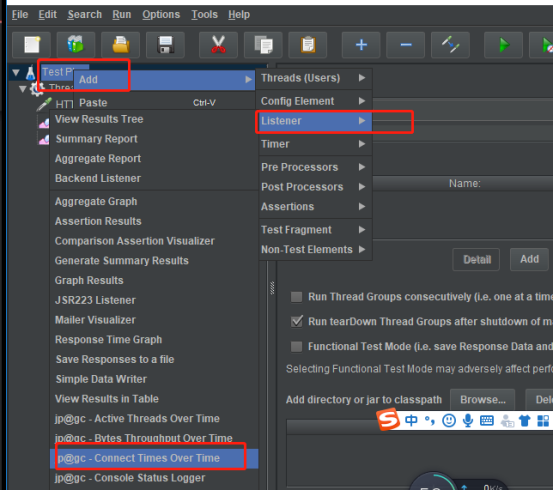Expand all with the plus icon

pyautogui.click(x=361, y=45)
